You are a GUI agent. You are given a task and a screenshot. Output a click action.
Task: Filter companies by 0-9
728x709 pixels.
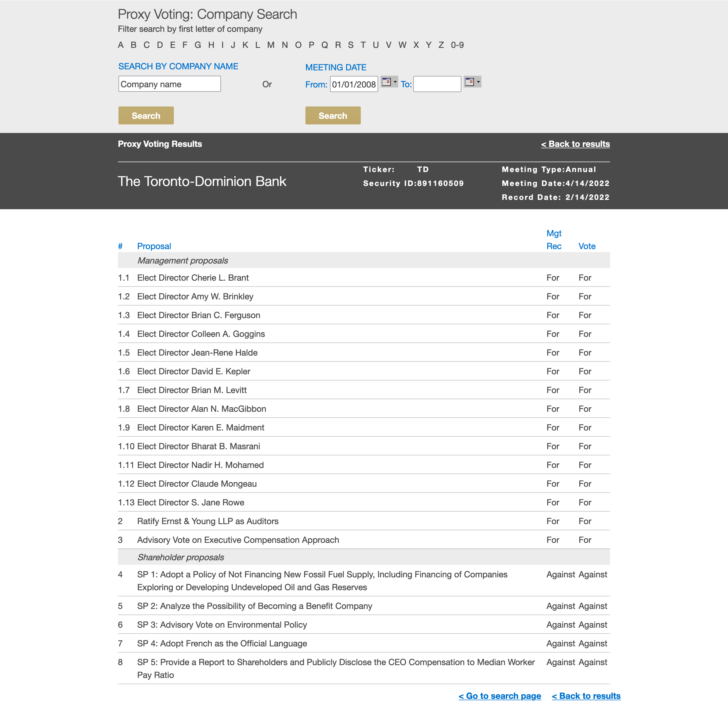457,45
